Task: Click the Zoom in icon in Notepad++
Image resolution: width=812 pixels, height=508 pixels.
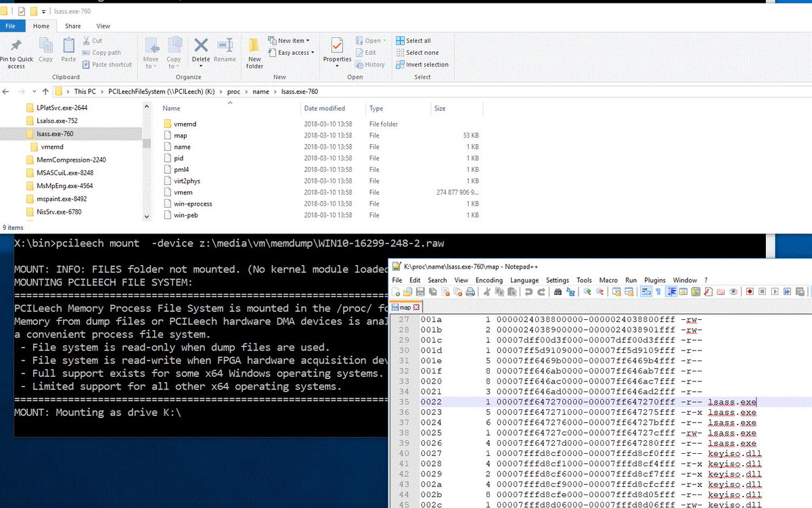Action: (x=588, y=292)
